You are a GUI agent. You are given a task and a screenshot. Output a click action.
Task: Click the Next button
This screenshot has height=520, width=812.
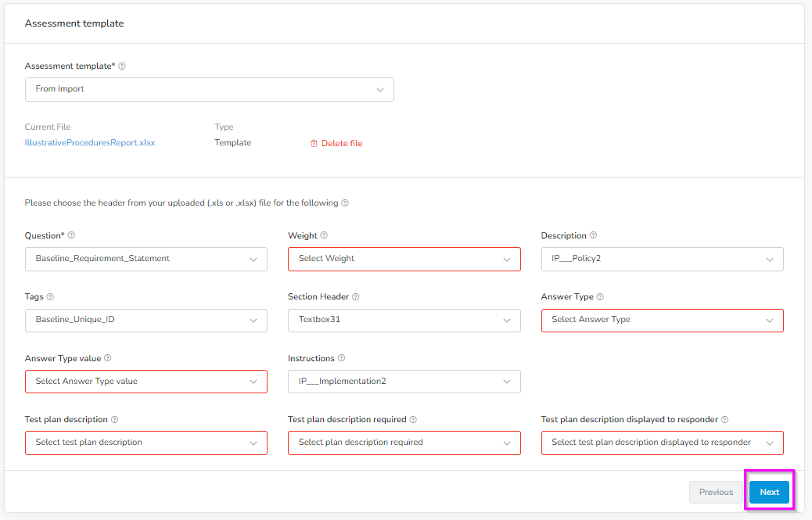769,492
